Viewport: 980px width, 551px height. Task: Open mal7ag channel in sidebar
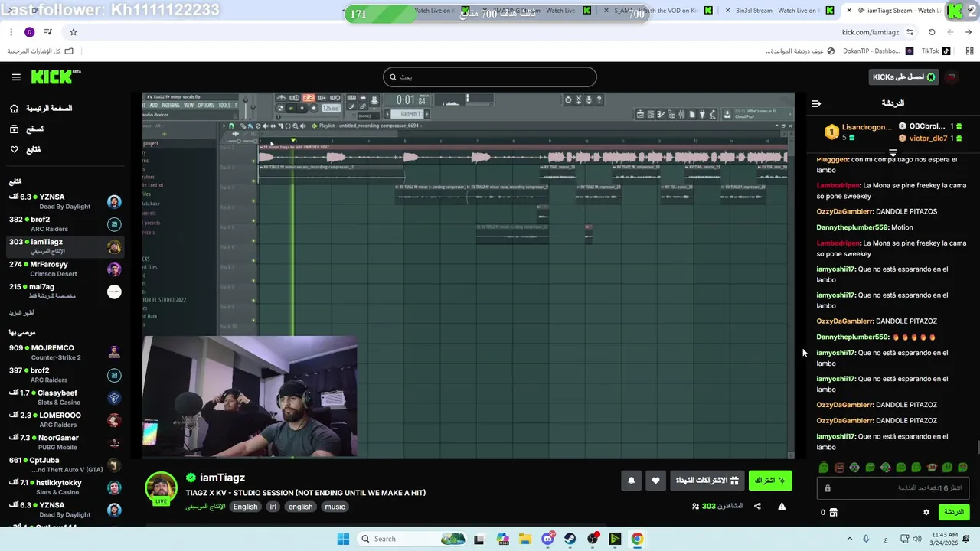pos(65,292)
